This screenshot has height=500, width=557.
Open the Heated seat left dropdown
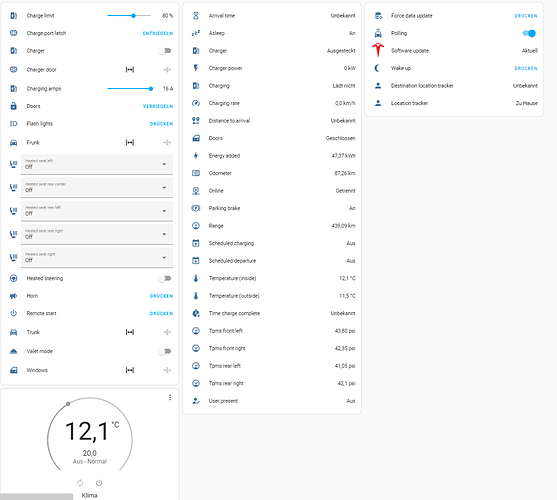[x=97, y=164]
